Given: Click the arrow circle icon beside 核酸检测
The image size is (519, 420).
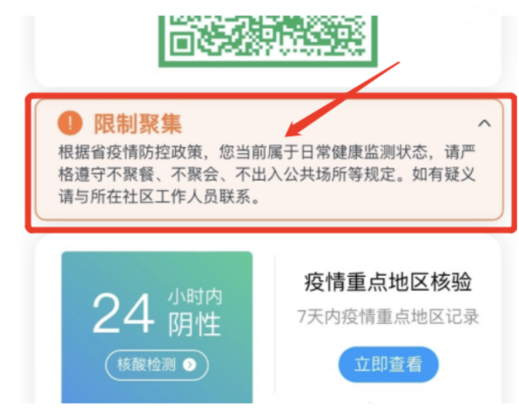Looking at the screenshot, I should click(x=190, y=365).
